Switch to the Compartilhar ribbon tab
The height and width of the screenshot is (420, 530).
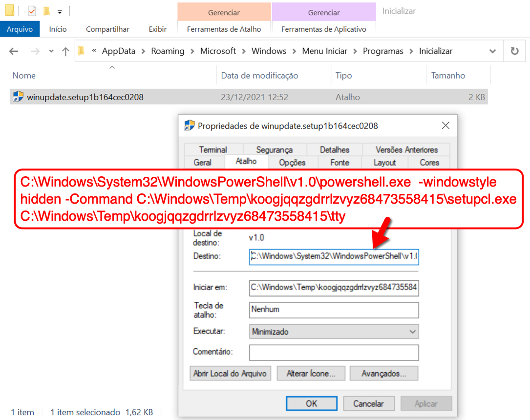[x=107, y=29]
